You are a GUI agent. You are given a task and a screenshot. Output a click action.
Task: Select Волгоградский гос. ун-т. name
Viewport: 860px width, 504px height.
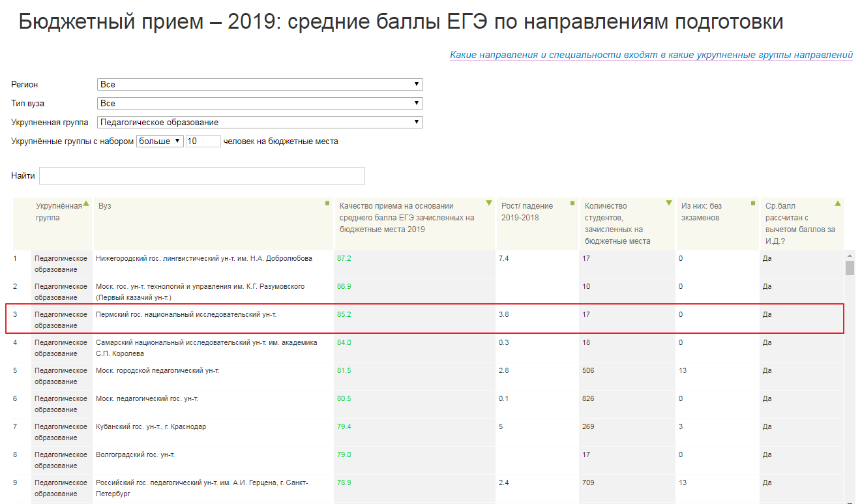(x=136, y=454)
